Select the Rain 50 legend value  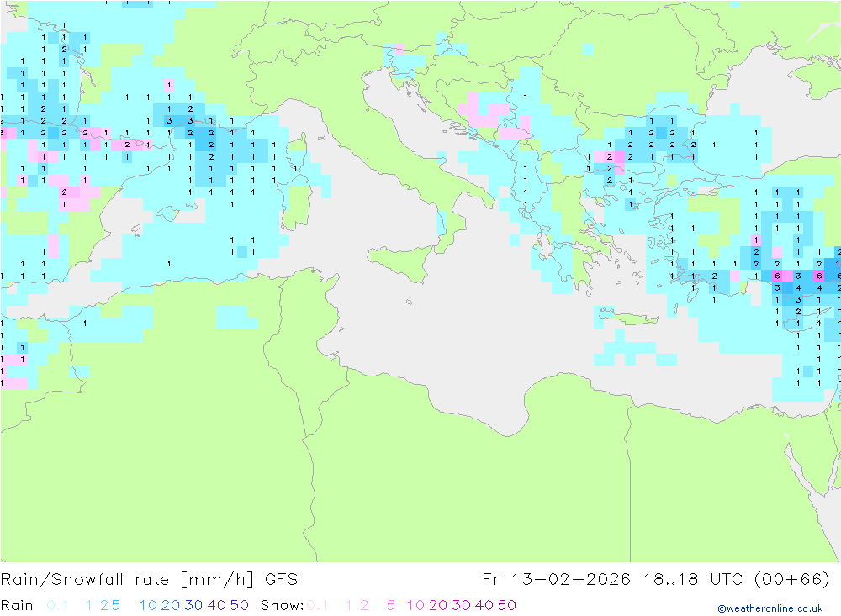[x=239, y=605]
